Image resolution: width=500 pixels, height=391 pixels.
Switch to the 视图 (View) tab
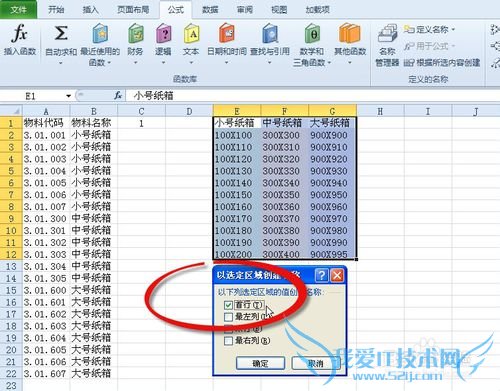pos(279,10)
